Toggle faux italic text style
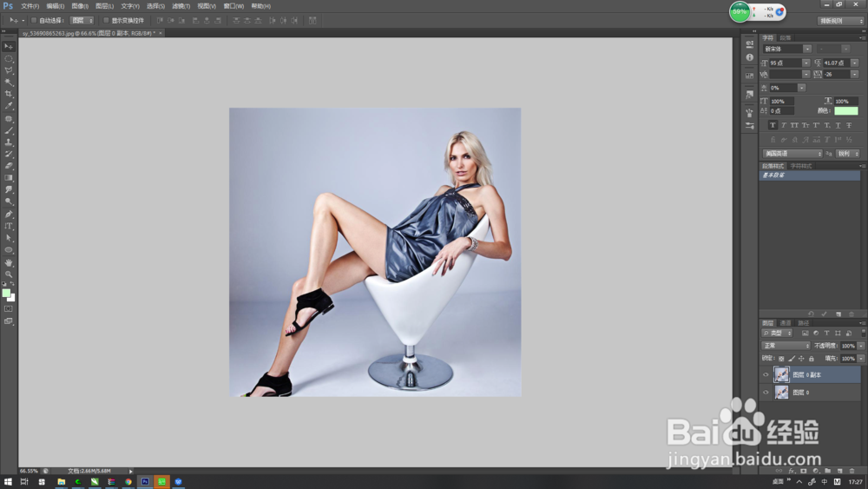 pos(783,125)
